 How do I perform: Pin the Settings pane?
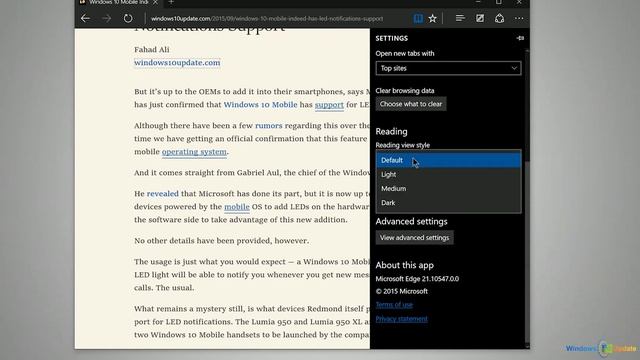(x=520, y=38)
